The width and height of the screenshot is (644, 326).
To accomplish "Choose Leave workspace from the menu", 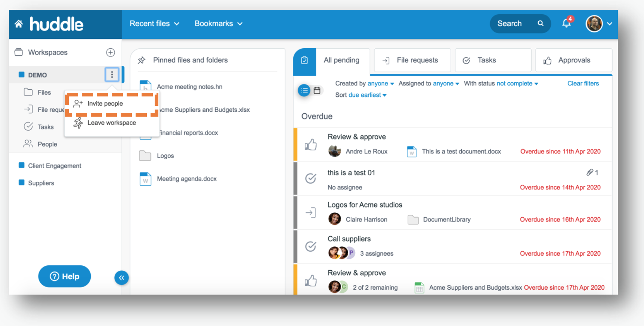I will 112,123.
